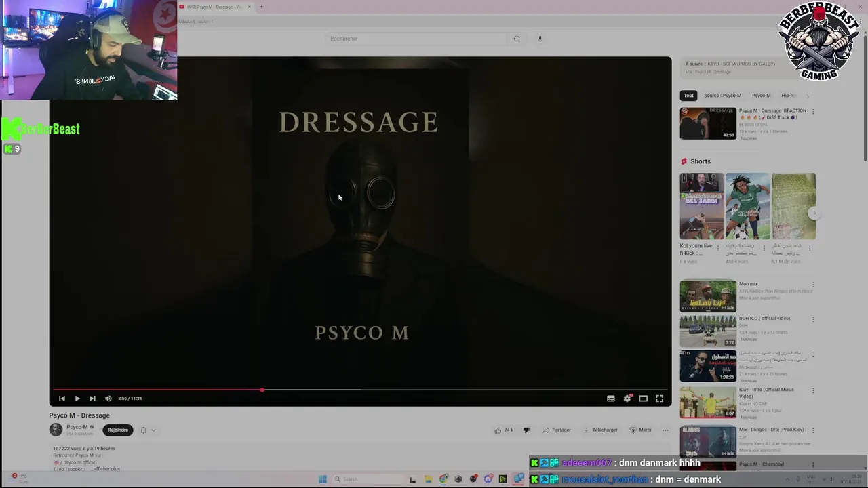The image size is (868, 488).
Task: Click the search magnifier button
Action: pos(517,39)
